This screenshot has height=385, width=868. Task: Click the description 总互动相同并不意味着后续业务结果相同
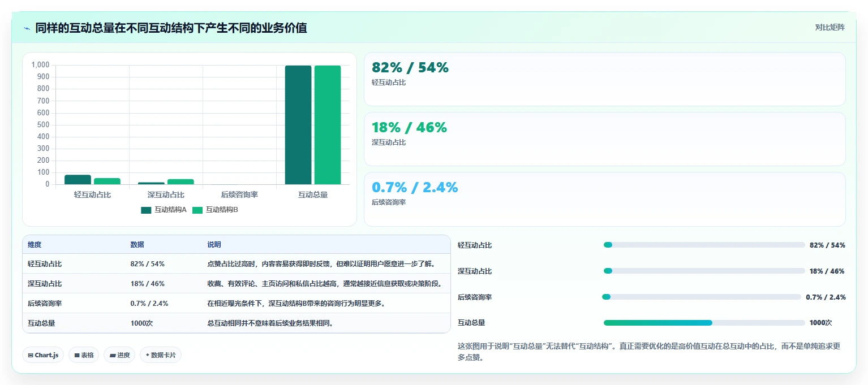270,323
